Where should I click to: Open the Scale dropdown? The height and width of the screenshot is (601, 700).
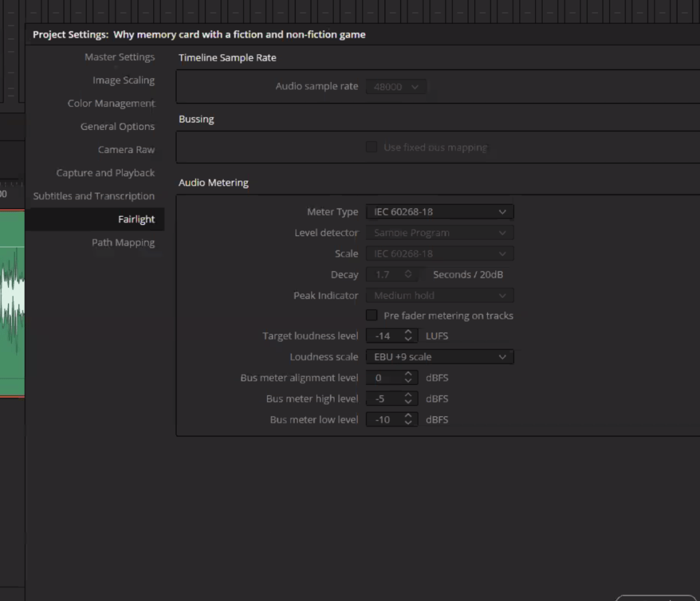(x=440, y=254)
